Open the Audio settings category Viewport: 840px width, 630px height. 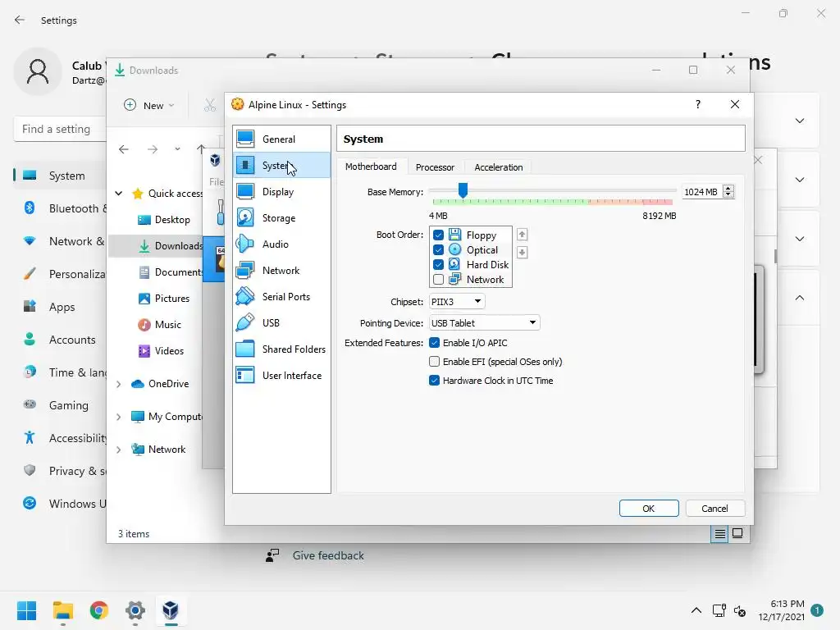[x=282, y=244]
